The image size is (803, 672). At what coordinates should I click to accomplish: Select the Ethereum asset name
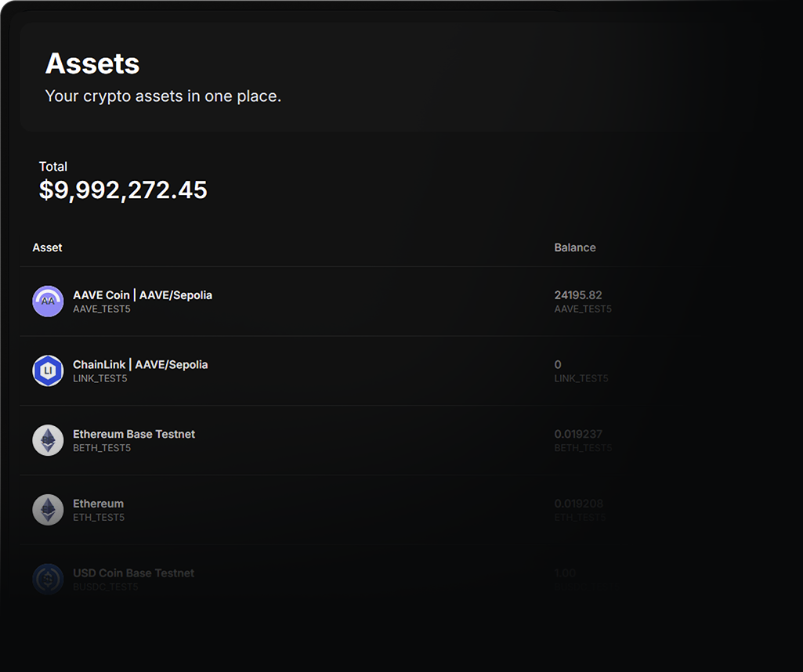[x=98, y=504]
